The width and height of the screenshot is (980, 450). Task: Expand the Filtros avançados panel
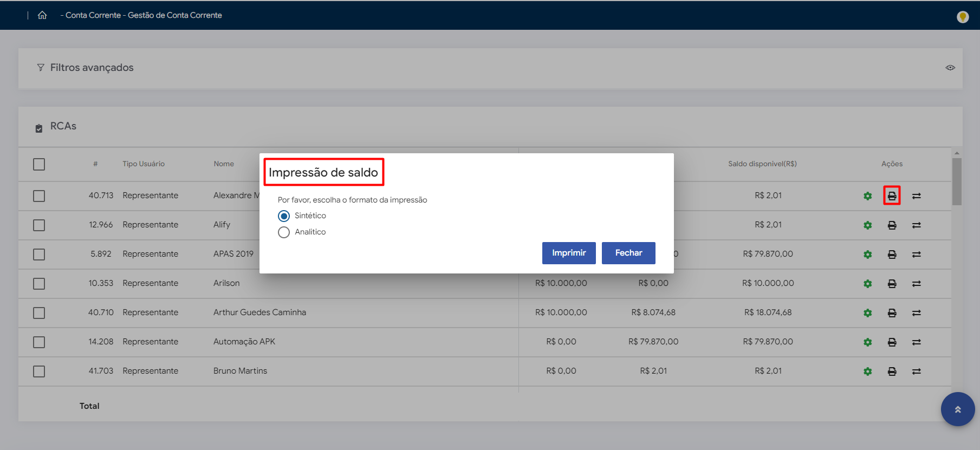click(x=92, y=68)
